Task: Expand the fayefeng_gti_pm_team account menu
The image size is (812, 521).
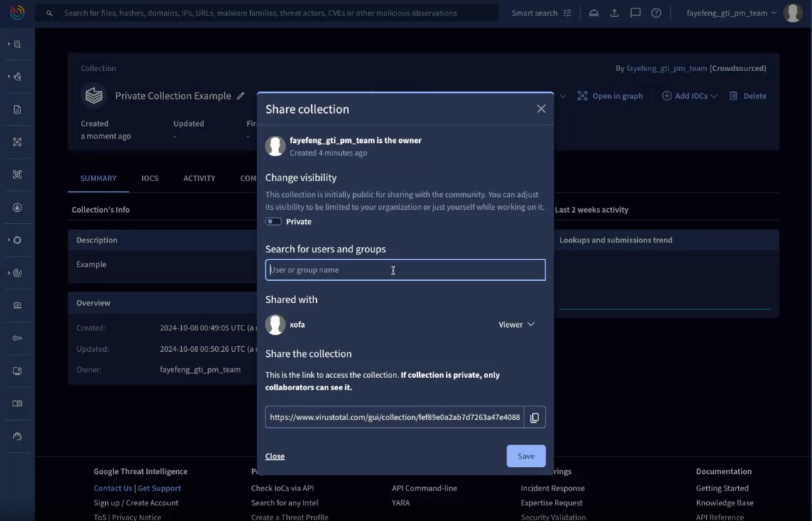Action: coord(731,13)
